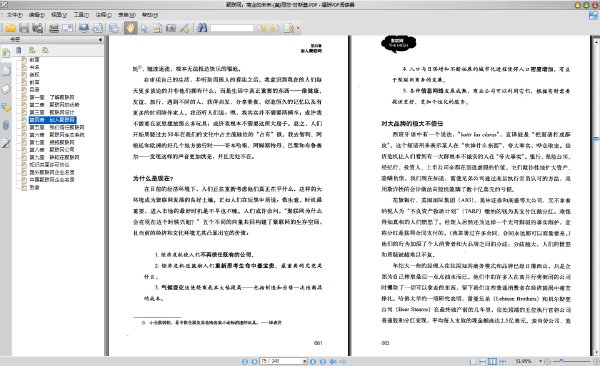Open the View menu (视图)

coord(59,15)
